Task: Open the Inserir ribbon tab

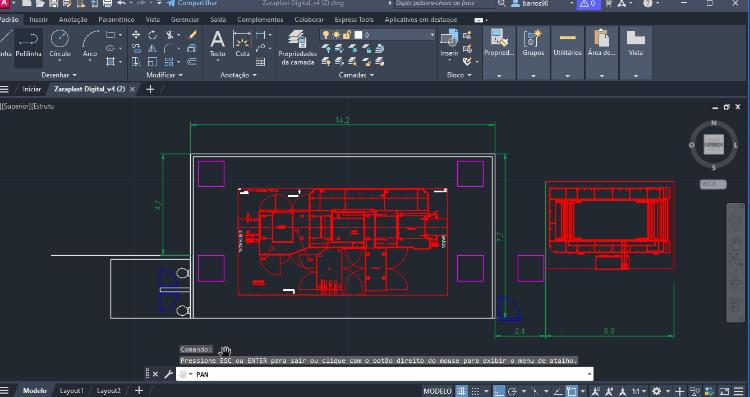Action: tap(38, 20)
